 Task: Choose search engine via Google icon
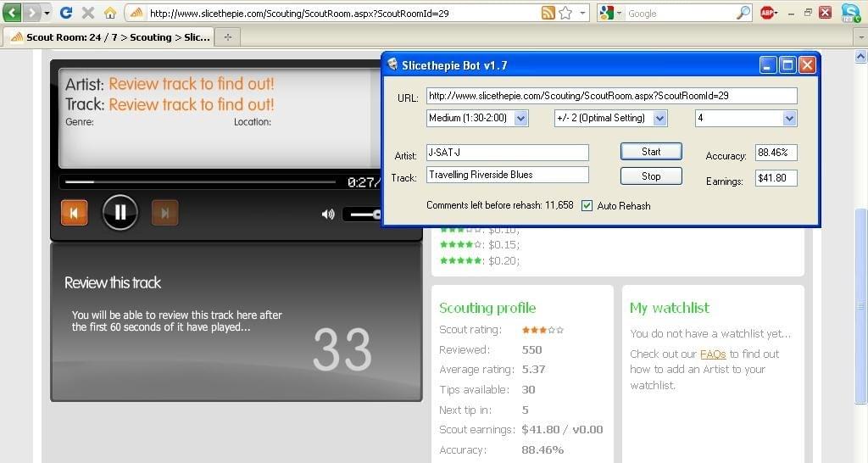coord(607,13)
